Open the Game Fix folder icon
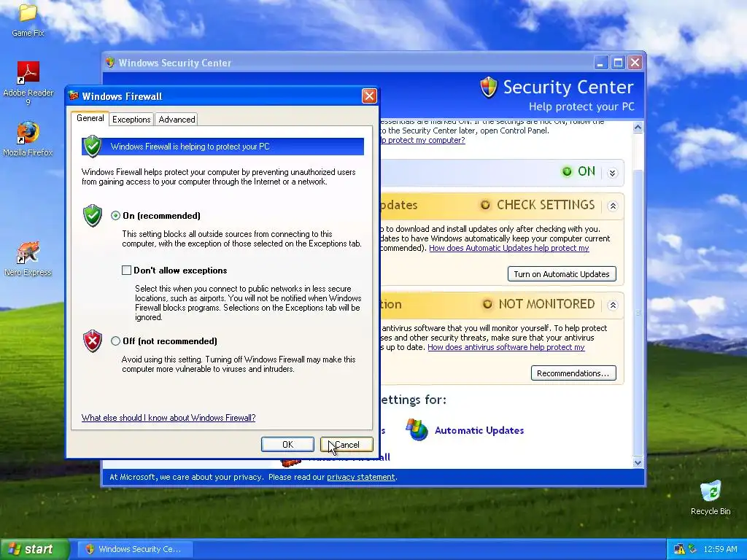Screen dimensions: 747x560 [28, 12]
